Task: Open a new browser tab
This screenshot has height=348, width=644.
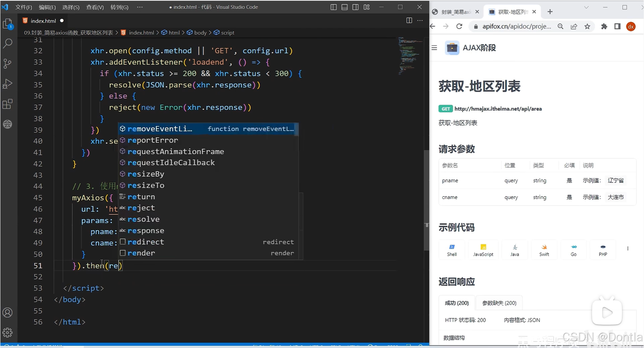Action: [x=550, y=12]
